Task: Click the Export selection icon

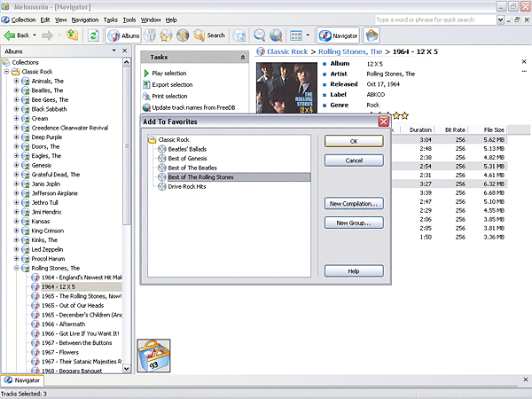Action: click(x=146, y=84)
